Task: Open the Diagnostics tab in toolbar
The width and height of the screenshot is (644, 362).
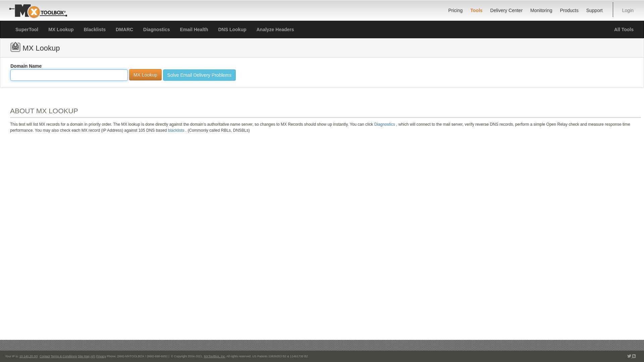Action: [x=156, y=29]
